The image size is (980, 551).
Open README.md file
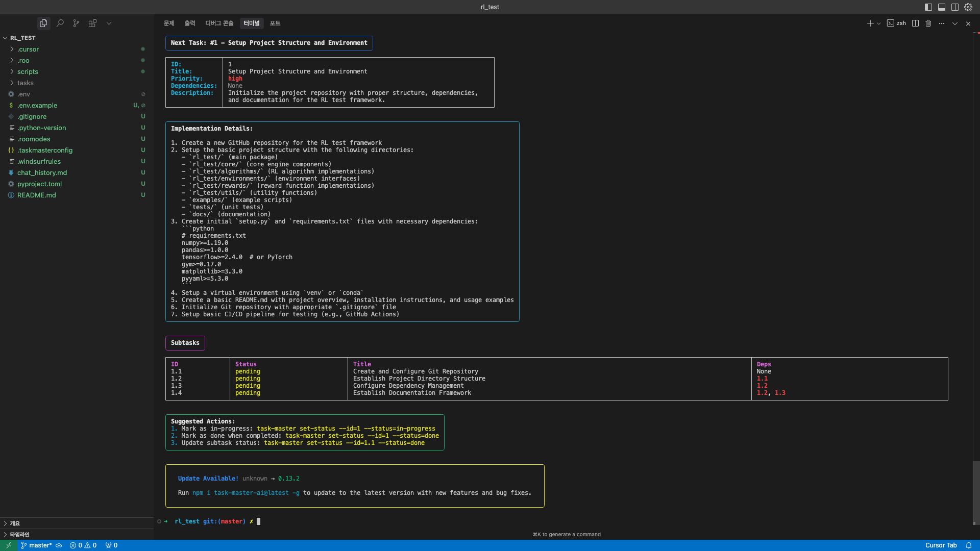click(77, 195)
